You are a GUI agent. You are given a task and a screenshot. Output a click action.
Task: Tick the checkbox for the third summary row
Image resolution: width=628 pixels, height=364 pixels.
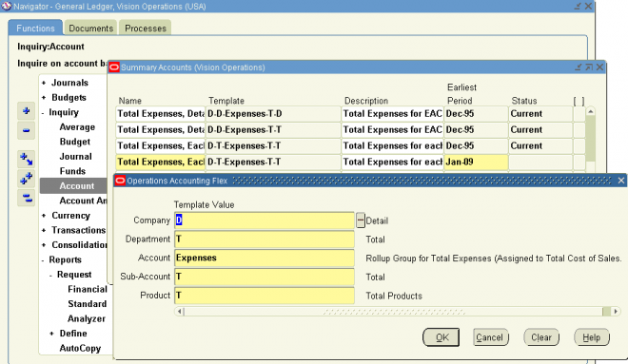579,145
